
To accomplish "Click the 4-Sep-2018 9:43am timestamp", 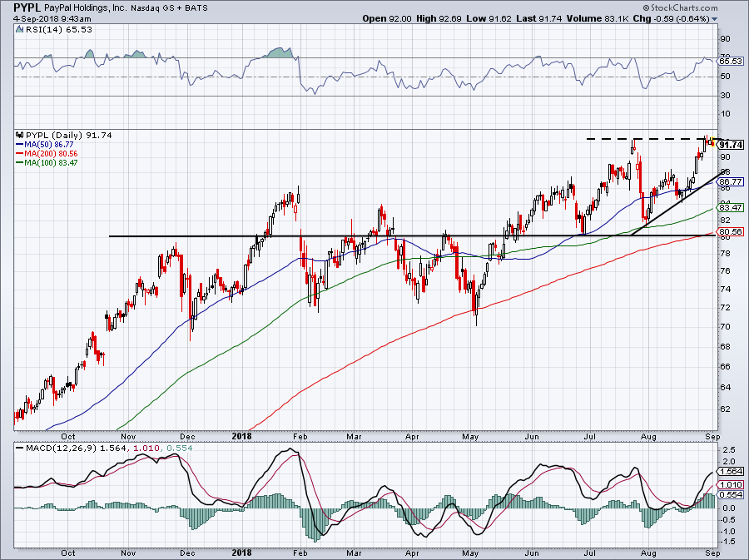I will tap(52, 19).
